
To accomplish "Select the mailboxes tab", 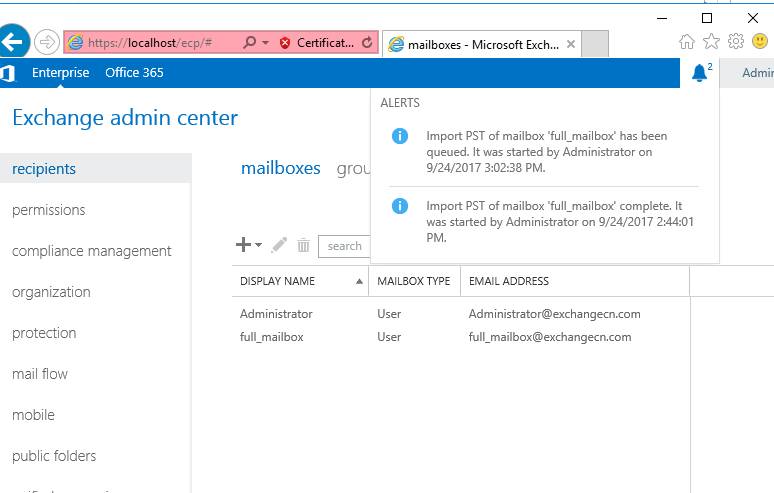I will click(x=280, y=168).
